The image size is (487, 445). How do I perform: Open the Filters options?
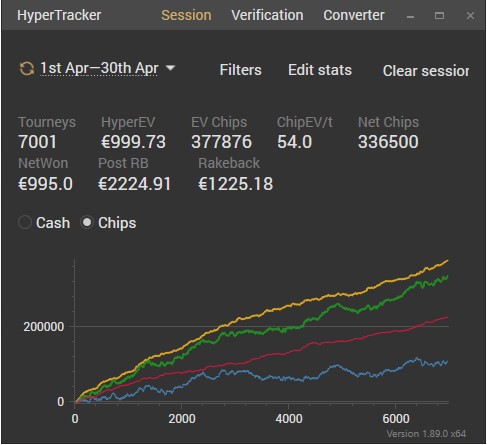240,70
